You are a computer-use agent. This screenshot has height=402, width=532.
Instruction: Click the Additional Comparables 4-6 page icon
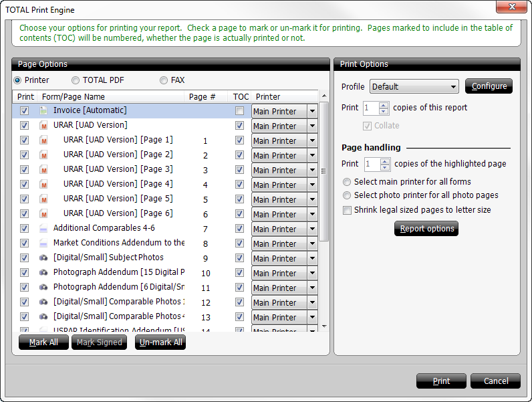pos(43,228)
